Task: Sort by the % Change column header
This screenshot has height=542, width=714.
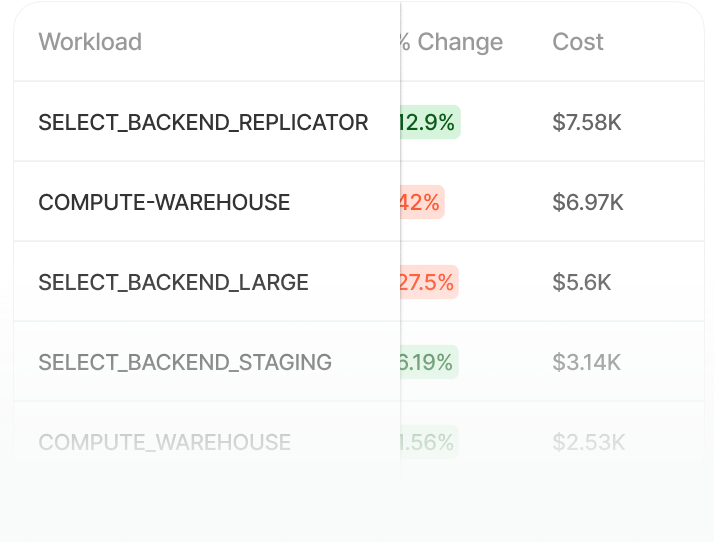Action: click(x=452, y=42)
